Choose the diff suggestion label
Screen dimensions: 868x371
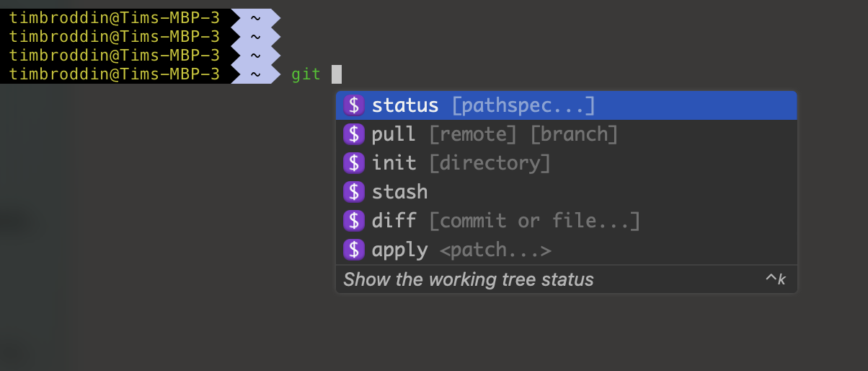click(x=394, y=221)
